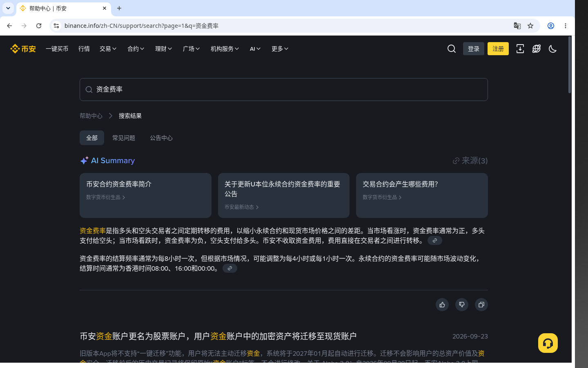Click the thumbs up feedback icon
Screen dimensions: 588x368
(x=442, y=305)
